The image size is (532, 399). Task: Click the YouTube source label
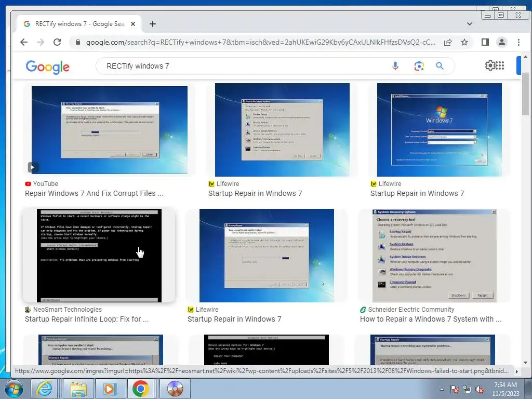46,184
